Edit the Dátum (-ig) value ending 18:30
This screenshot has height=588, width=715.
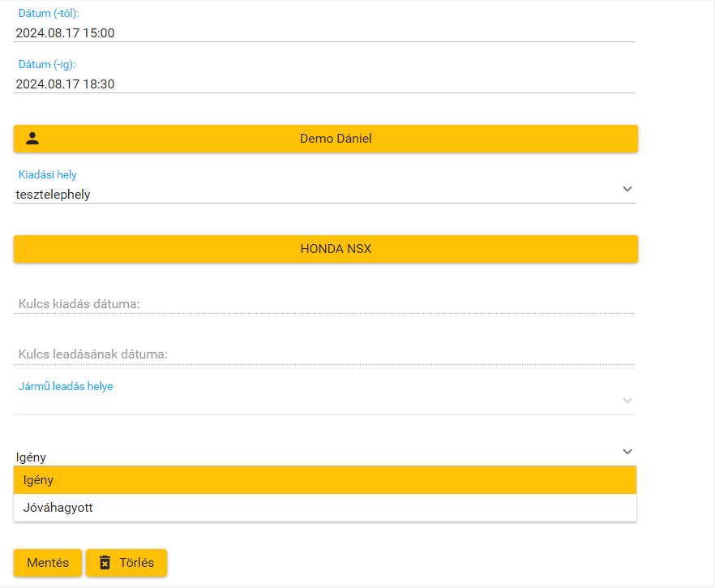click(324, 84)
